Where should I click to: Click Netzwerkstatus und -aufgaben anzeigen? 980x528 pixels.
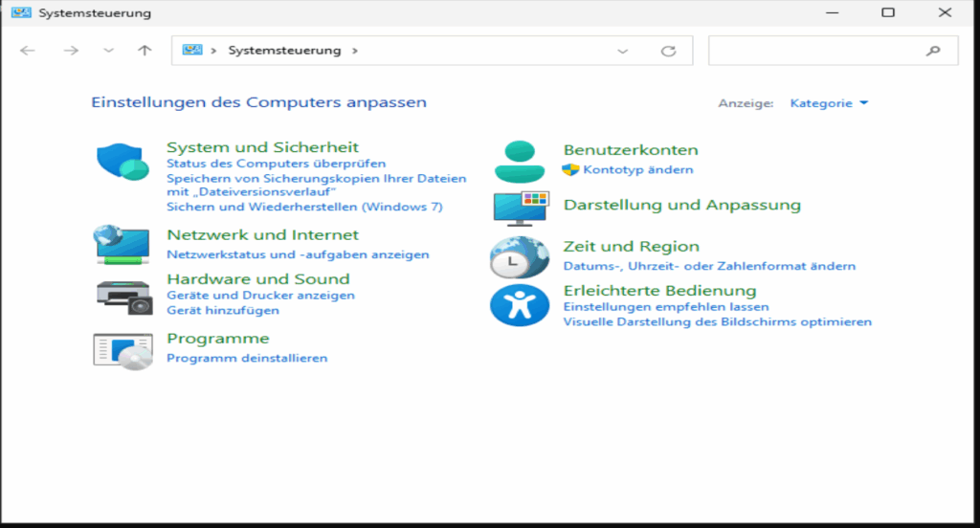pyautogui.click(x=298, y=254)
